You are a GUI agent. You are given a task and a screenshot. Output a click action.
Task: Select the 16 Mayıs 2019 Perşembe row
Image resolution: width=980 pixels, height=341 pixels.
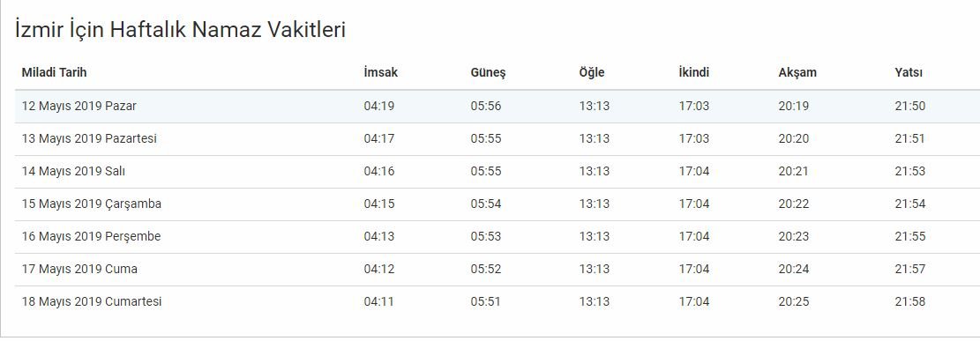497,237
